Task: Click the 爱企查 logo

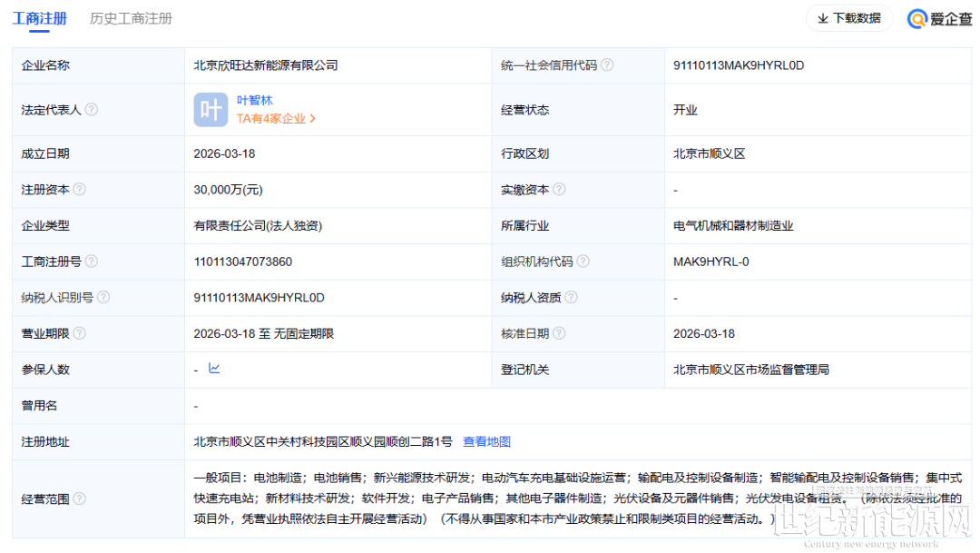Action: click(940, 18)
